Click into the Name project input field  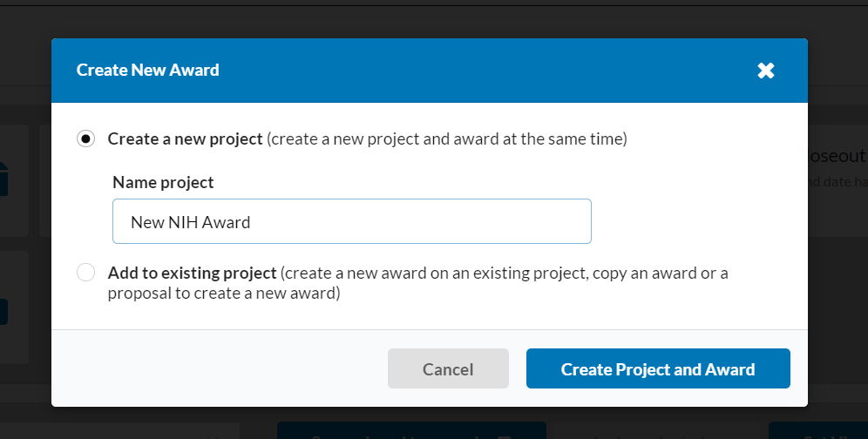pyautogui.click(x=351, y=221)
